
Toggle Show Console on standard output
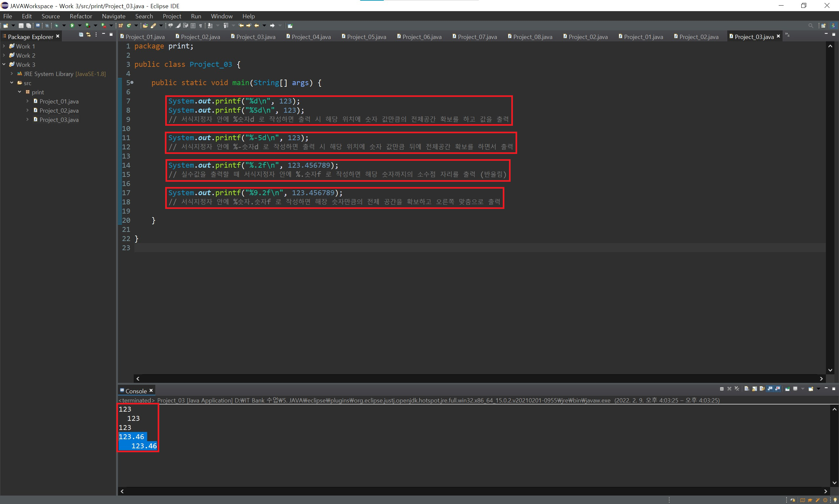[x=770, y=389]
